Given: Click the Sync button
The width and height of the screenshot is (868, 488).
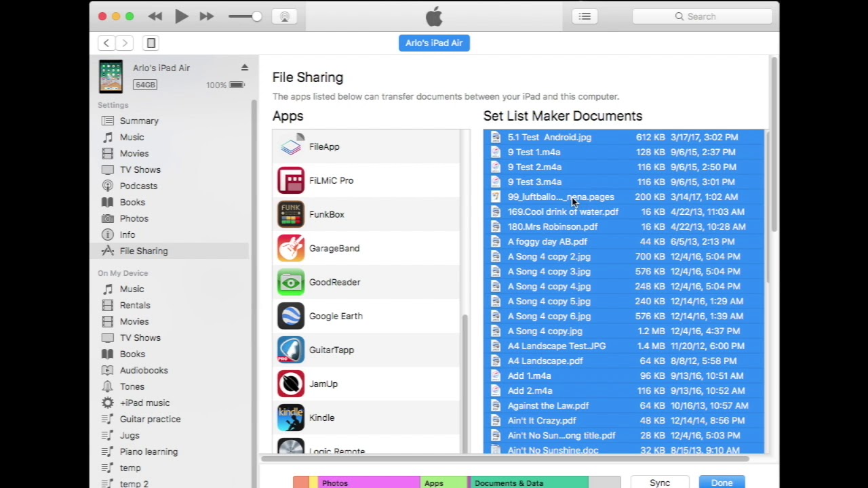Looking at the screenshot, I should [x=660, y=483].
